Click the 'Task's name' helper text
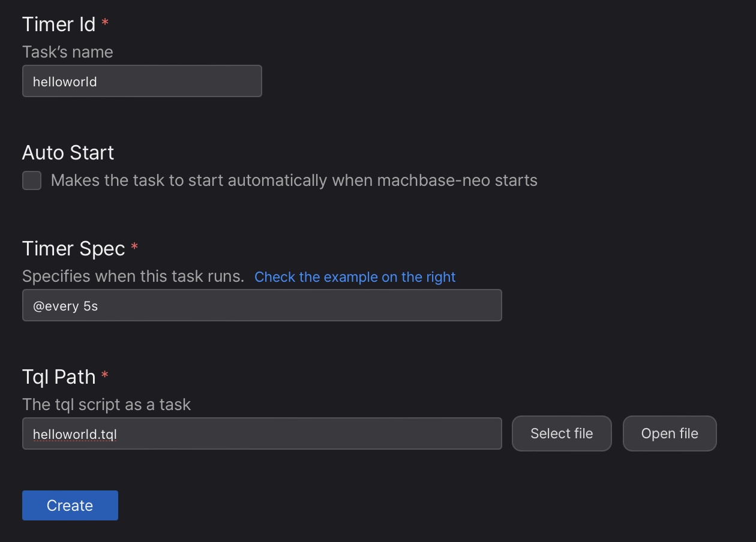 [67, 52]
